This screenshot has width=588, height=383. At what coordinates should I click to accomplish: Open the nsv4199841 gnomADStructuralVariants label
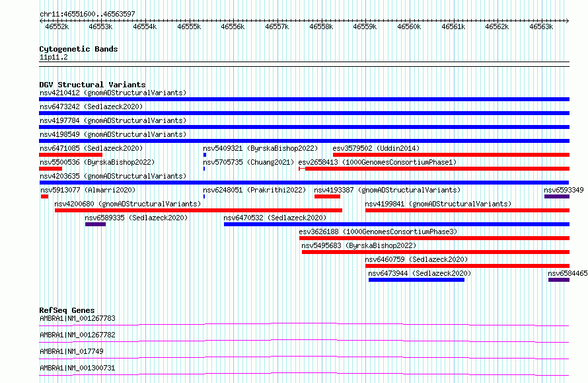[439, 204]
